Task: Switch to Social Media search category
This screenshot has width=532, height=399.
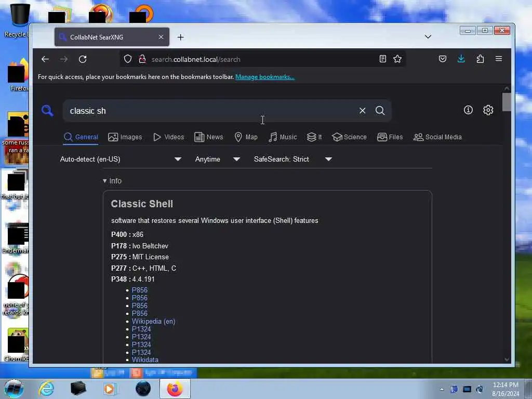Action: tap(437, 137)
